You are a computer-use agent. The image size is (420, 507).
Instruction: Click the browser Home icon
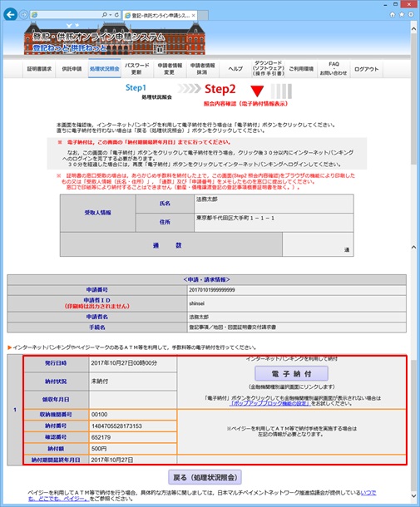[393, 15]
